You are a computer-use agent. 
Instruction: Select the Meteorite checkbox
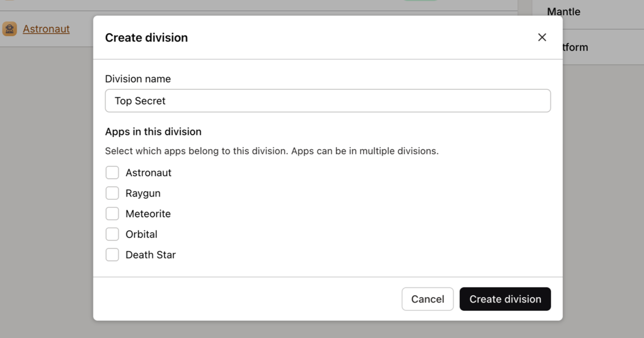click(x=112, y=213)
